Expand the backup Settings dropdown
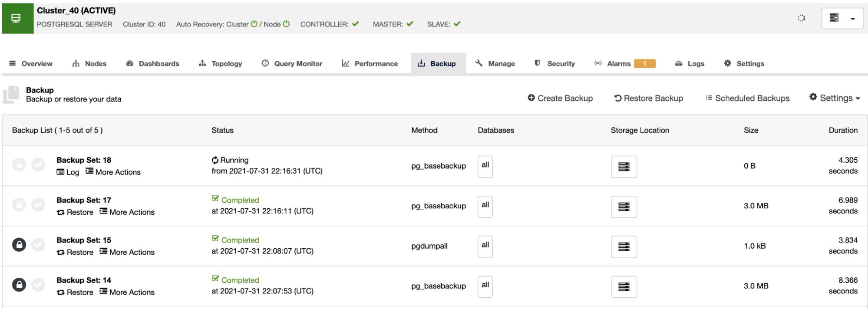Viewport: 868px width, 309px height. [x=835, y=98]
